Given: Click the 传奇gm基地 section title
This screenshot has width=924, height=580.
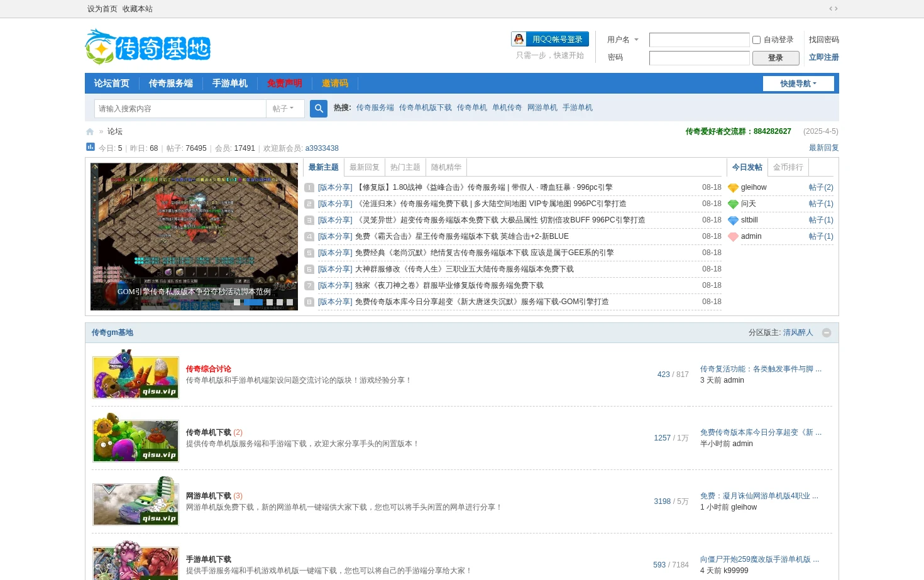Looking at the screenshot, I should click(x=113, y=332).
